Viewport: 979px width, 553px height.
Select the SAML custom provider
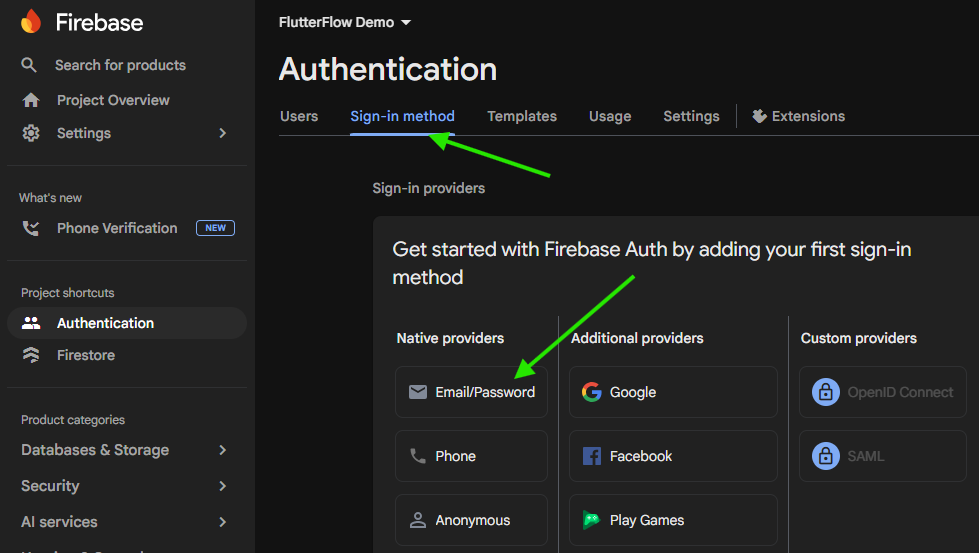(x=883, y=456)
